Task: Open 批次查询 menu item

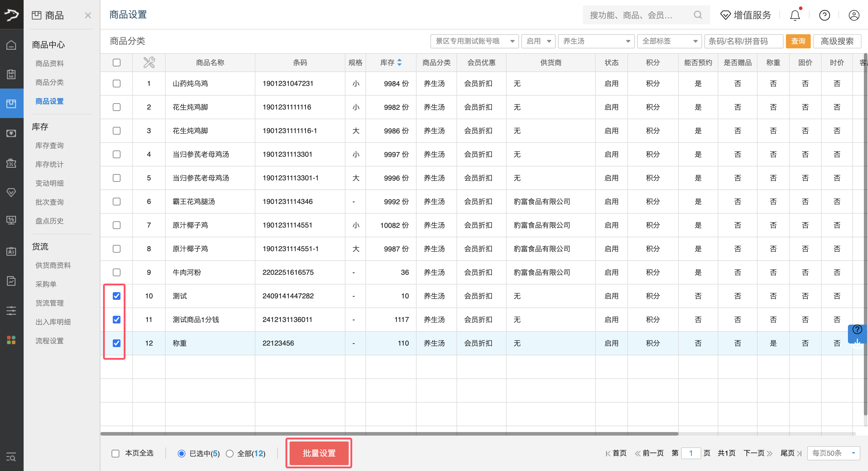Action: pyautogui.click(x=50, y=202)
